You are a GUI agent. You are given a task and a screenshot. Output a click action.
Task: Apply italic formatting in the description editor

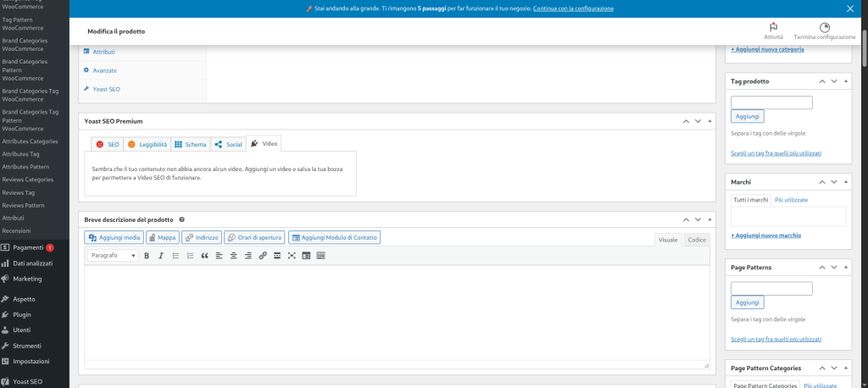pos(161,255)
